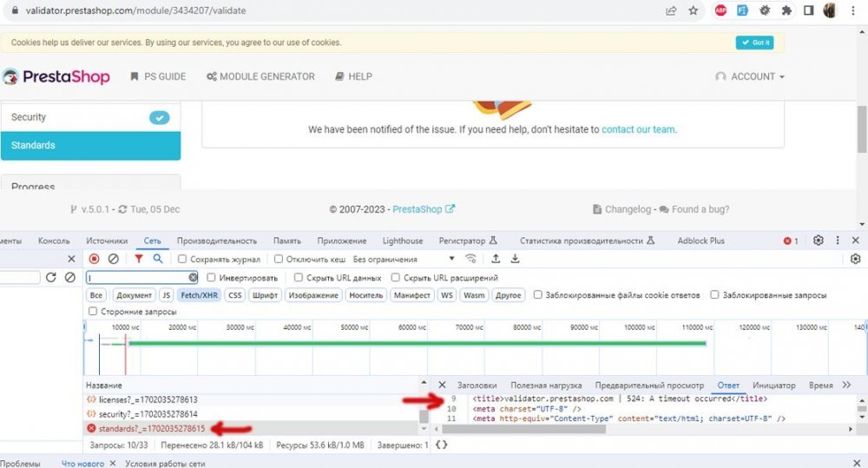Refresh icon in left search panel
This screenshot has height=468, width=868.
(51, 278)
